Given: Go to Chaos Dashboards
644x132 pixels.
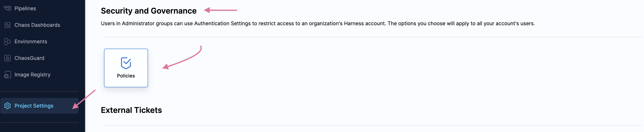Looking at the screenshot, I should [x=37, y=25].
